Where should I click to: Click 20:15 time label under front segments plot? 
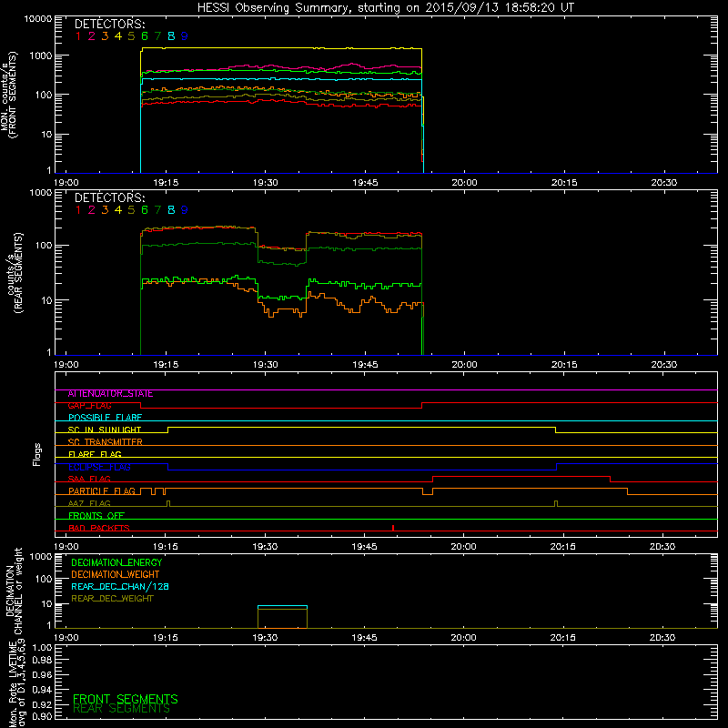click(564, 183)
